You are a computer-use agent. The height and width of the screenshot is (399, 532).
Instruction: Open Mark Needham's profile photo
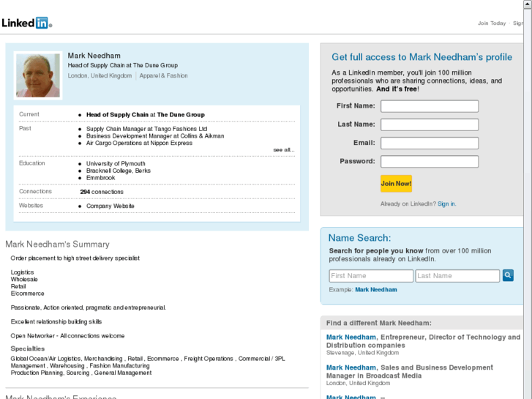[x=38, y=75]
